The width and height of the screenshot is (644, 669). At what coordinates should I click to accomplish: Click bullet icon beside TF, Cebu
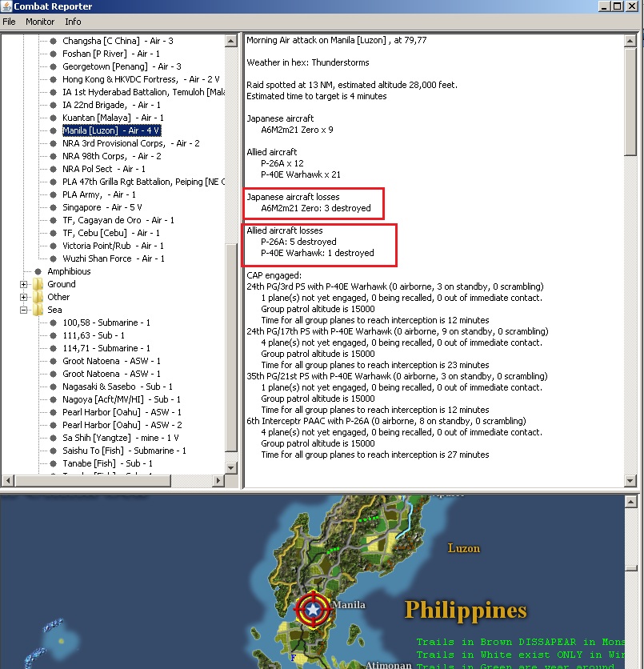pyautogui.click(x=54, y=233)
